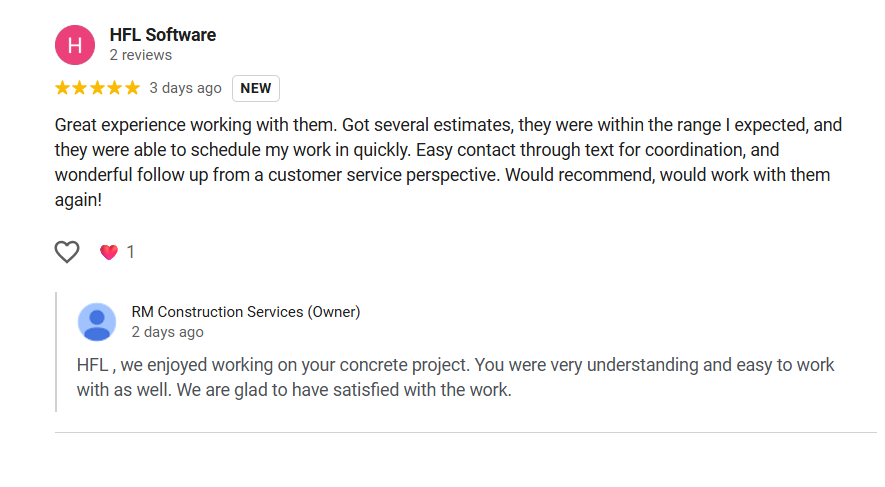This screenshot has width=885, height=487.
Task: Click the fourth yellow rating star
Action: [114, 88]
